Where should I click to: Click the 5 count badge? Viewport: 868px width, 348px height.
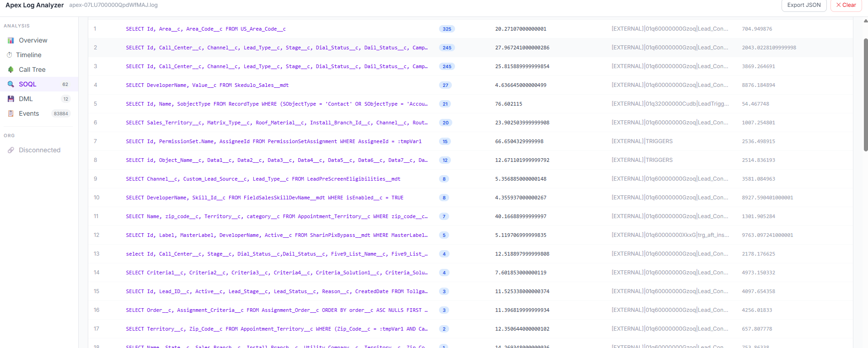coord(444,235)
